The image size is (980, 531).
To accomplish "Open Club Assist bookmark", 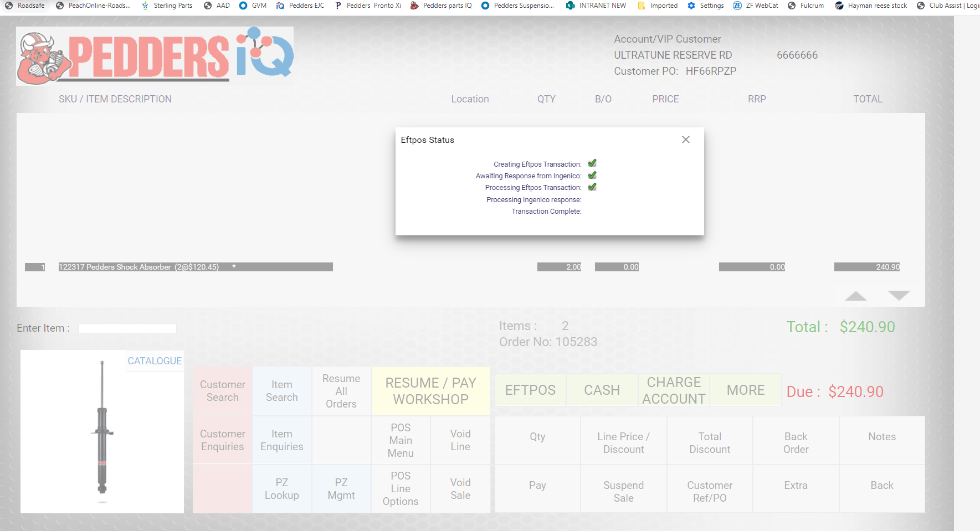I will tap(948, 6).
